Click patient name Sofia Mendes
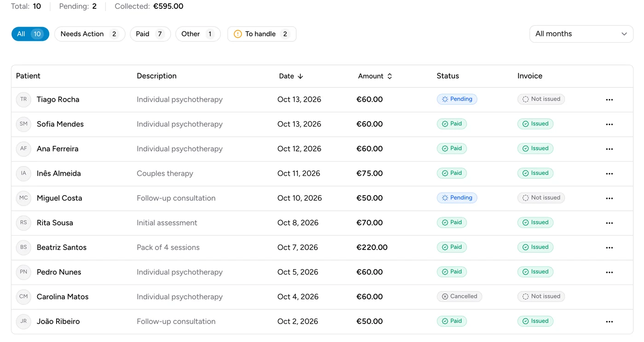Image resolution: width=644 pixels, height=342 pixels. 60,124
